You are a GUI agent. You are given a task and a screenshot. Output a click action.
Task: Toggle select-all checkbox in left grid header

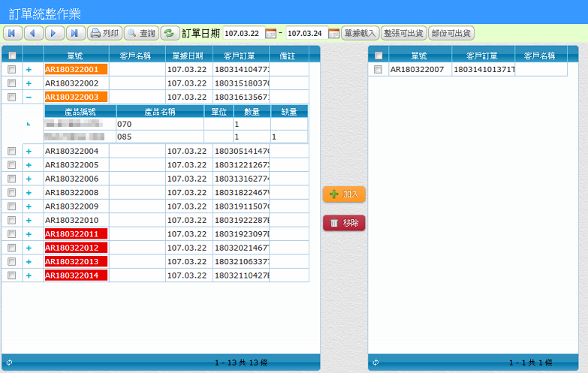[x=11, y=56]
